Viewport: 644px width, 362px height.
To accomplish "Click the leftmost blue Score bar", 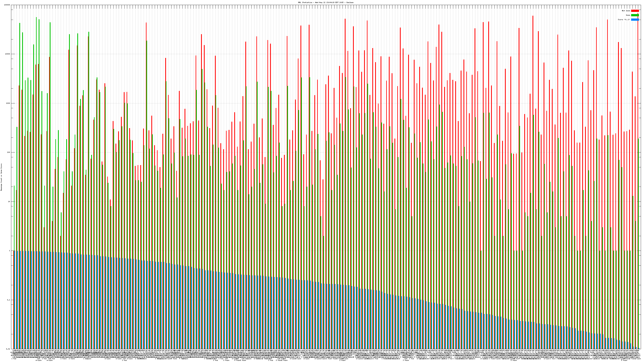I will pyautogui.click(x=14, y=300).
